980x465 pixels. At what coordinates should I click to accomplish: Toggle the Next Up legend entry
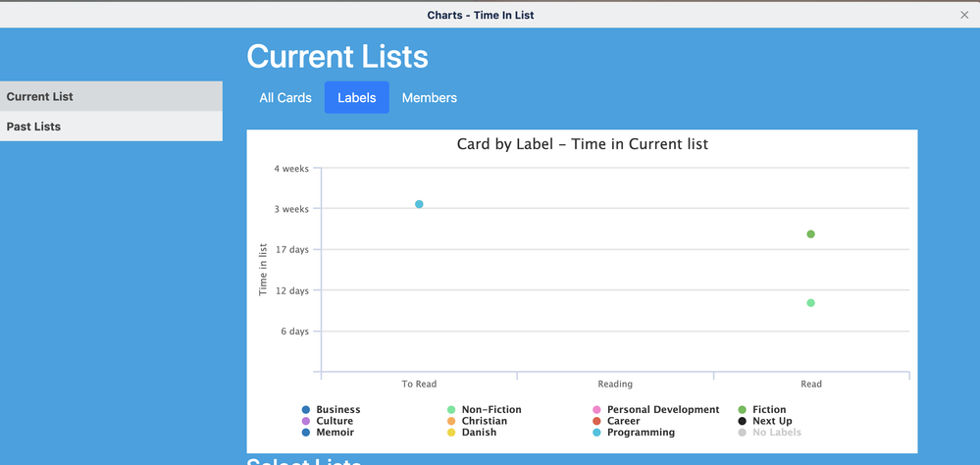click(x=765, y=421)
